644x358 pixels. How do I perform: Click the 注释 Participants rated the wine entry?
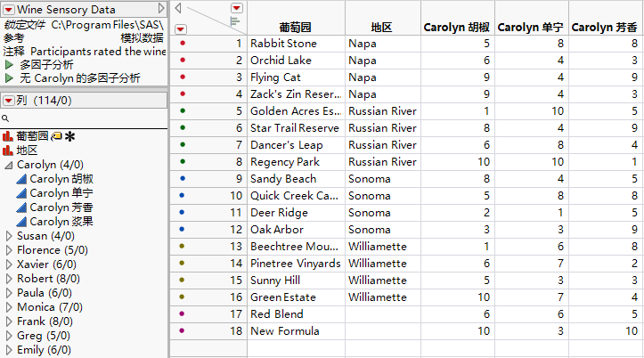[x=84, y=52]
